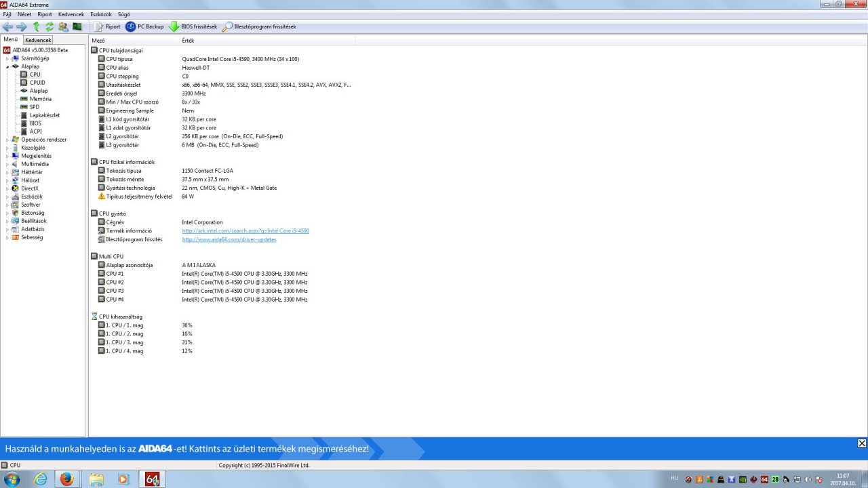Select AIDA64 v5.00.3358 Beta root item
This screenshot has width=868, height=488.
pyautogui.click(x=40, y=50)
